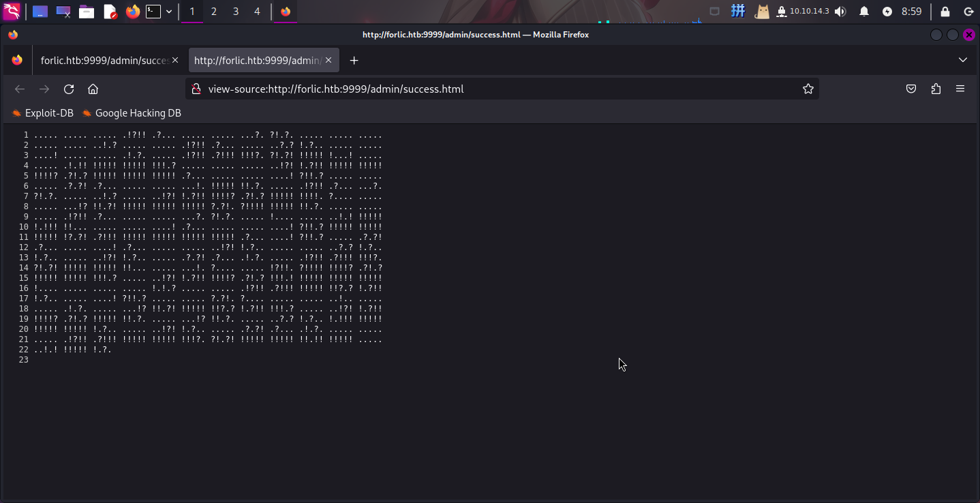Bookmark this page with star icon
This screenshot has height=503, width=980.
pyautogui.click(x=808, y=89)
